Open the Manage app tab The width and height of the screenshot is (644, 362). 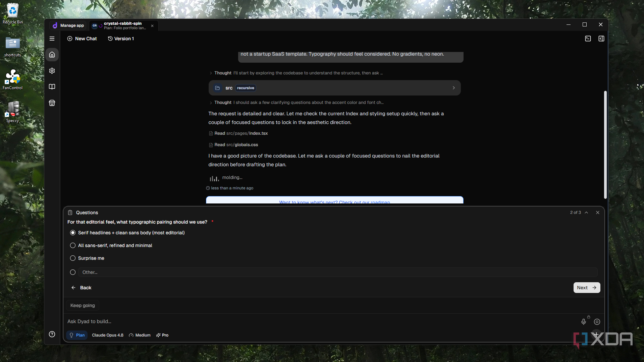[68, 25]
